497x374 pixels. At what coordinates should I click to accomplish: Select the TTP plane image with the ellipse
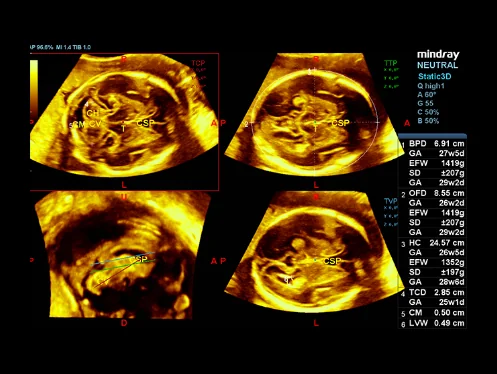tap(313, 115)
